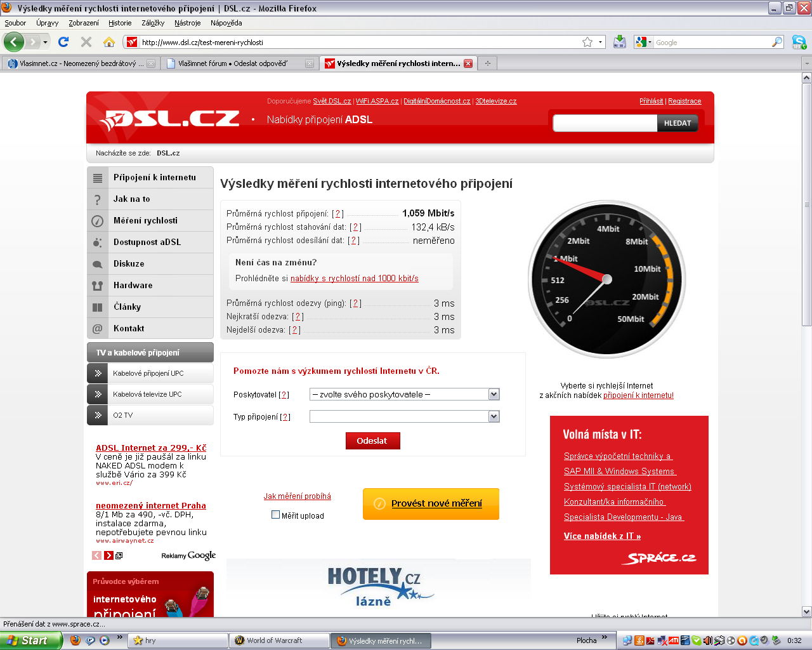Screen dimensions: 812x650
Task: Click Provést nové měření button
Action: 431,503
